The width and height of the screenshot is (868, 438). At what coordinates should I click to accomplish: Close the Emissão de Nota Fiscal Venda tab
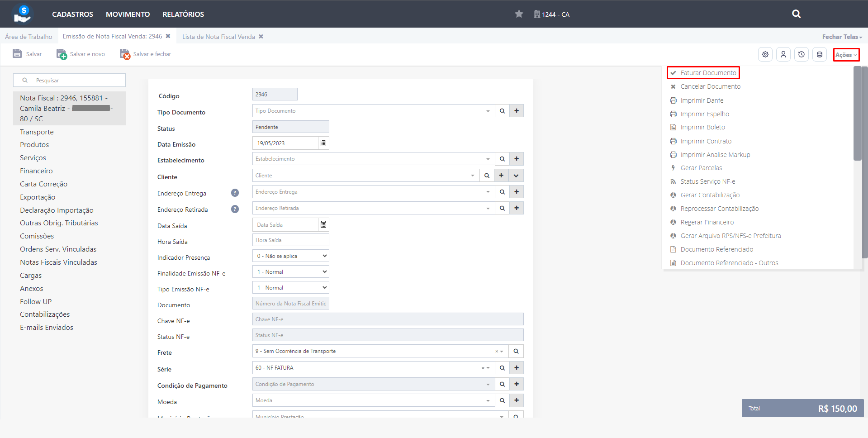point(168,36)
